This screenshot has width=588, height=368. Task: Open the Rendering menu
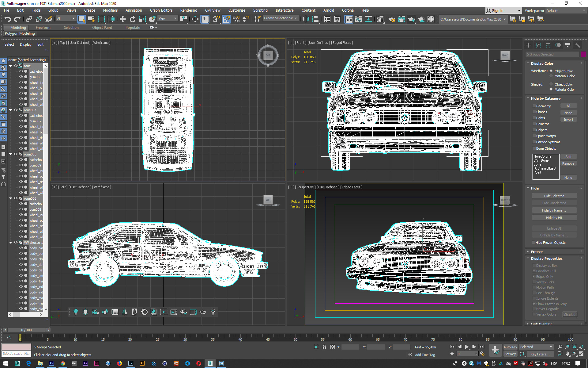[189, 10]
